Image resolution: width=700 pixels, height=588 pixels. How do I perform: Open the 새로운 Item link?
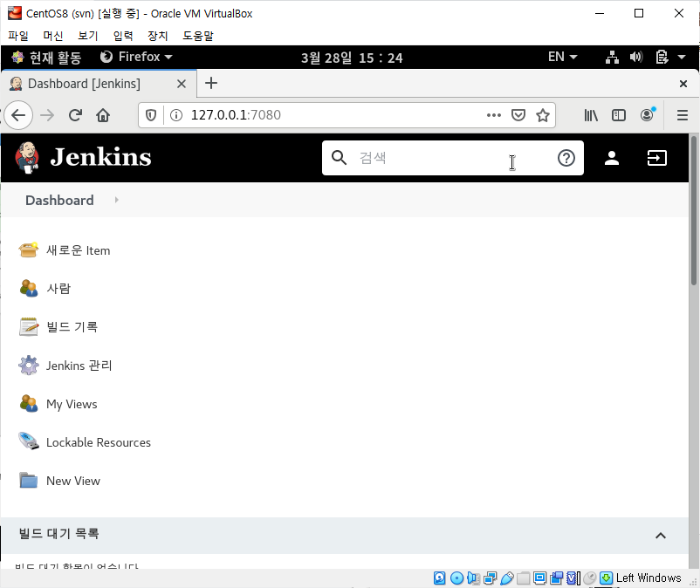[79, 250]
